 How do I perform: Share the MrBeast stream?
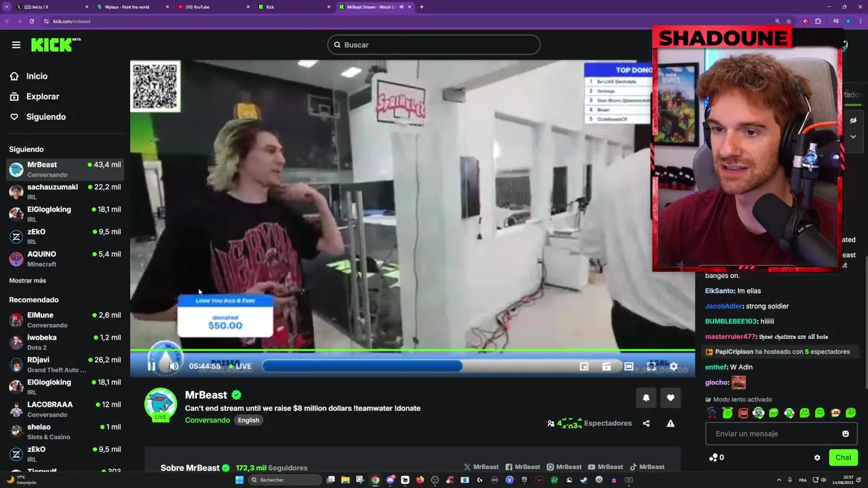[646, 424]
